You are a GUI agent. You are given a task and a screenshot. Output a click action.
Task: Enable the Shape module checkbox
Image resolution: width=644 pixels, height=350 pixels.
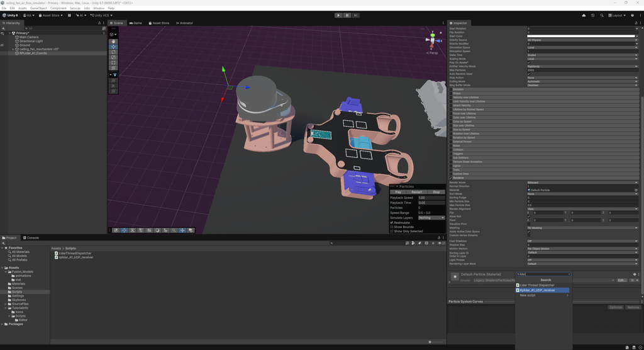click(450, 93)
